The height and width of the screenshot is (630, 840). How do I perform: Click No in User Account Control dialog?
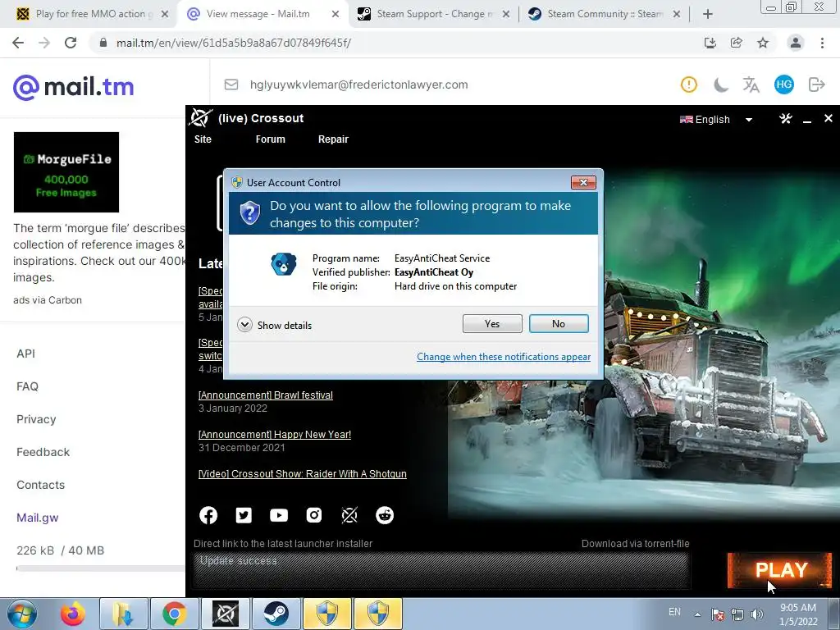click(x=558, y=323)
